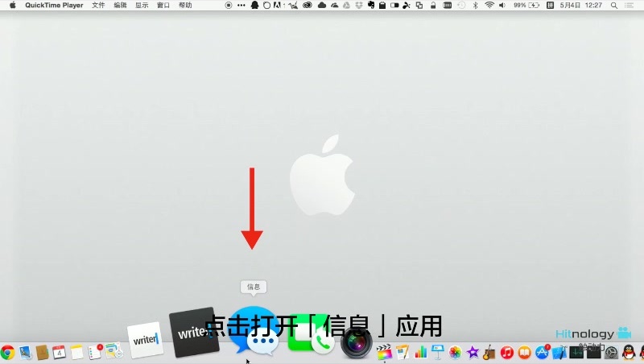Open the 编辑 (Edit) menu

click(120, 5)
